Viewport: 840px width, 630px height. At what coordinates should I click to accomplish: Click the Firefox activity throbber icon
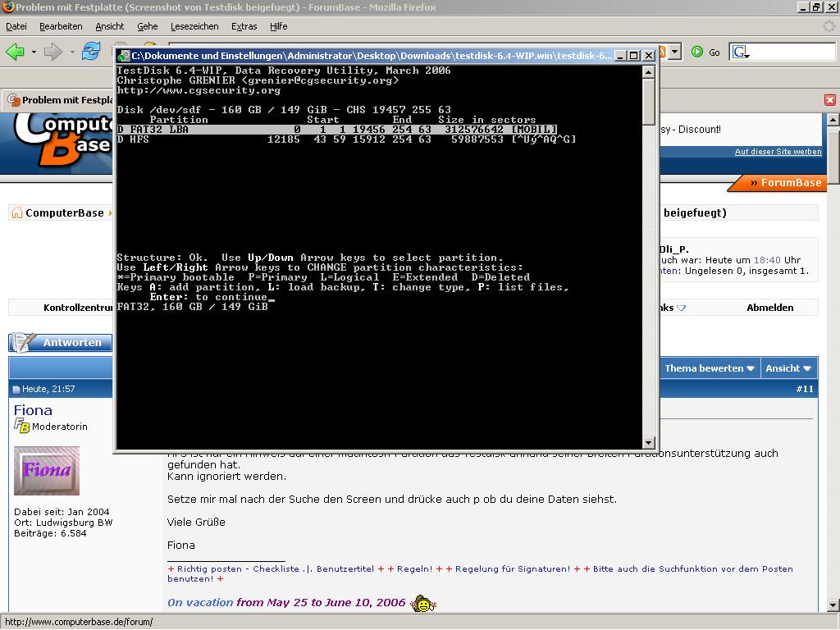tap(829, 26)
